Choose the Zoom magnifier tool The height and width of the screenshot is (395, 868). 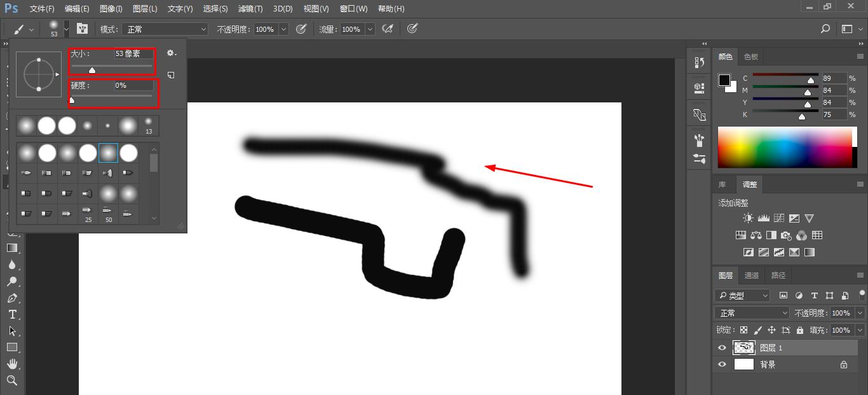[x=12, y=380]
